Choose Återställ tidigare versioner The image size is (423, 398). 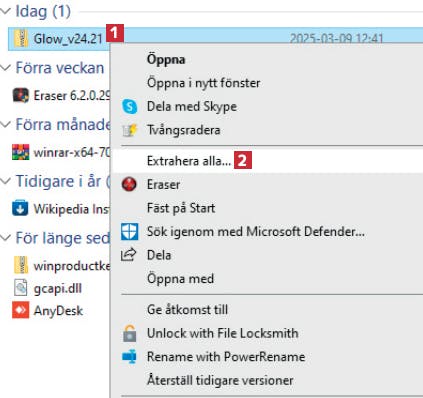(220, 380)
